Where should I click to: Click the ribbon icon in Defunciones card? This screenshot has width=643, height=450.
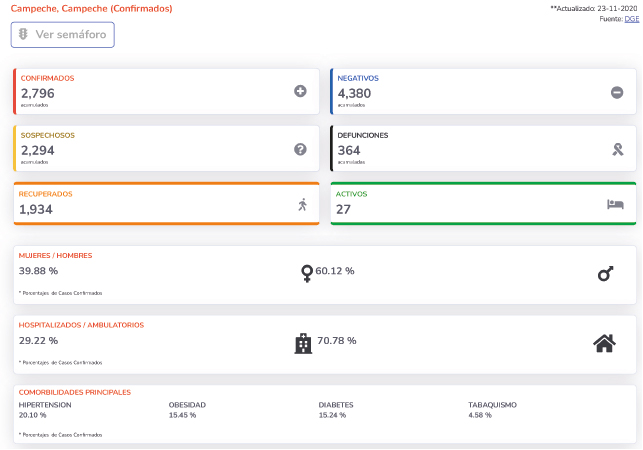[x=617, y=149]
